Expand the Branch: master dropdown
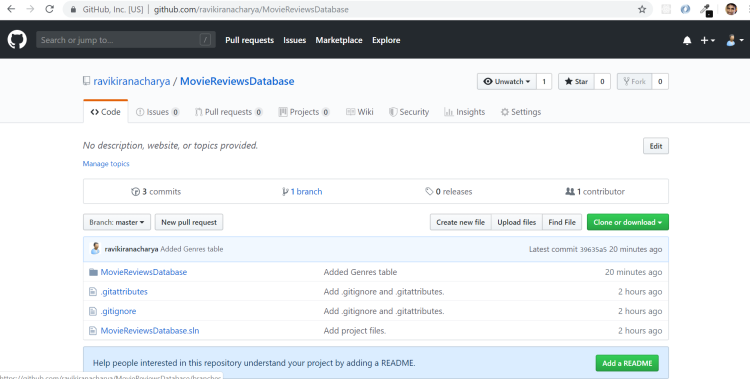Viewport: 750px width, 379px height. click(117, 222)
